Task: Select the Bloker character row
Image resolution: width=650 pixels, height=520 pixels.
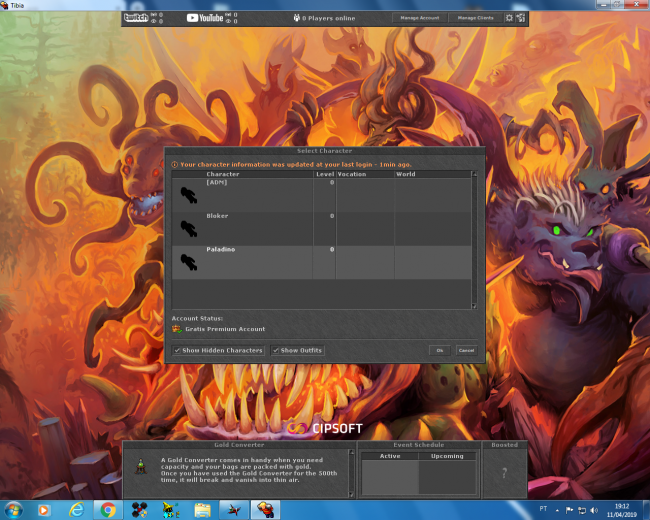Action: coord(322,229)
